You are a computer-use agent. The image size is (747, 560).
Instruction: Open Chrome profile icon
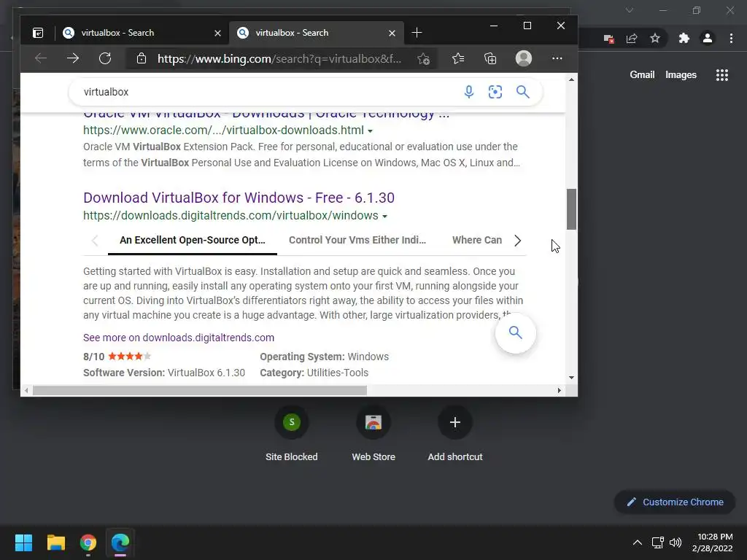tap(708, 38)
